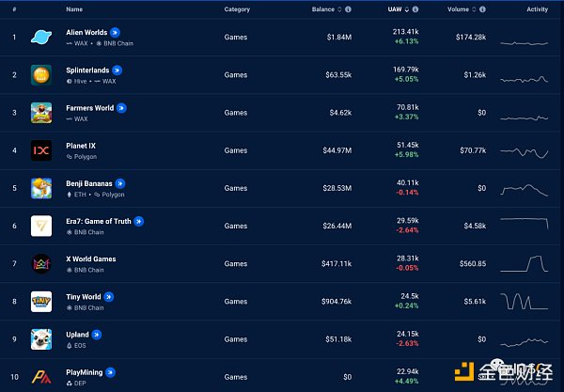Click the blue badge beside Tiny World

(x=109, y=297)
